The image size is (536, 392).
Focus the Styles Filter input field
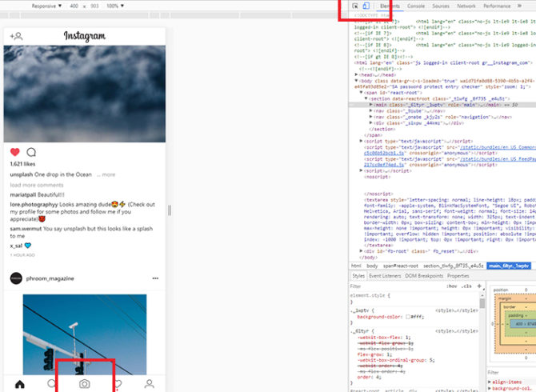pos(397,286)
